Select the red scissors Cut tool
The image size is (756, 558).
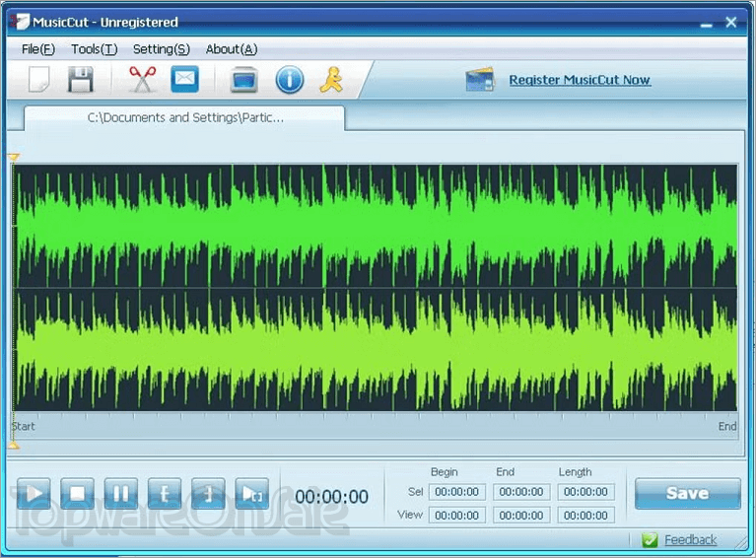pyautogui.click(x=142, y=79)
